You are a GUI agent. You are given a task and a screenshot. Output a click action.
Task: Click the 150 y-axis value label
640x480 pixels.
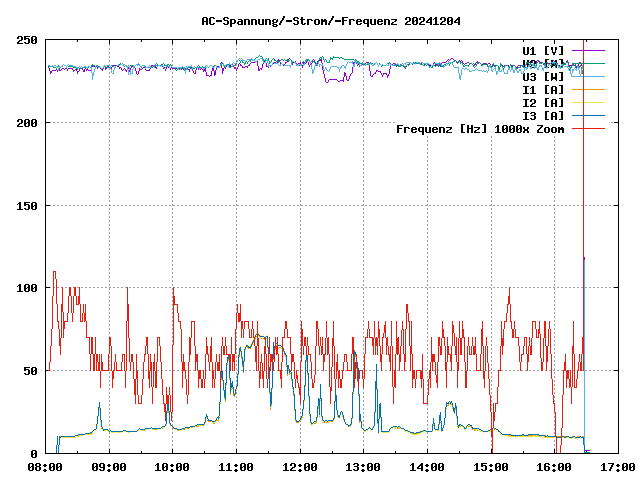[x=27, y=205]
